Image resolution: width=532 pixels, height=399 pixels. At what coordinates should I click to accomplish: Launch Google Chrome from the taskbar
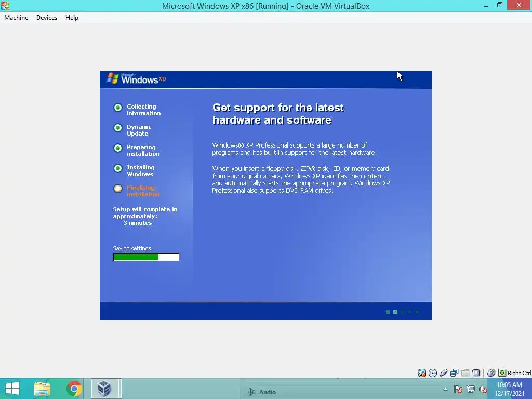(74, 389)
